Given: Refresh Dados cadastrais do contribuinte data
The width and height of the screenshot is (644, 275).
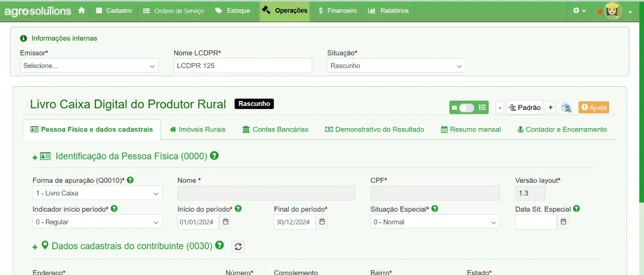Looking at the screenshot, I should pyautogui.click(x=238, y=246).
